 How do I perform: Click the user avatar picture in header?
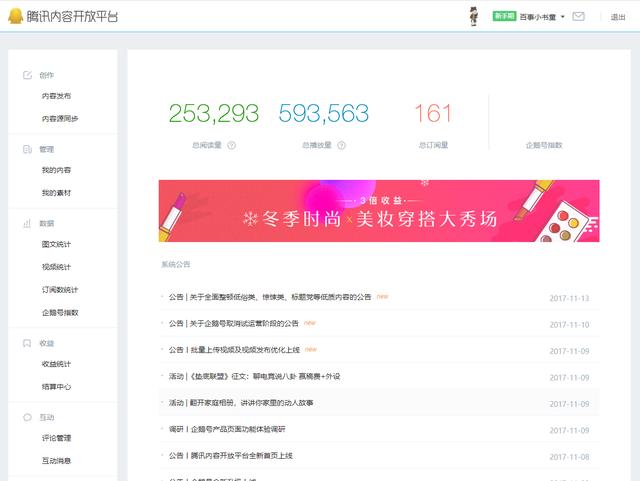(x=473, y=16)
